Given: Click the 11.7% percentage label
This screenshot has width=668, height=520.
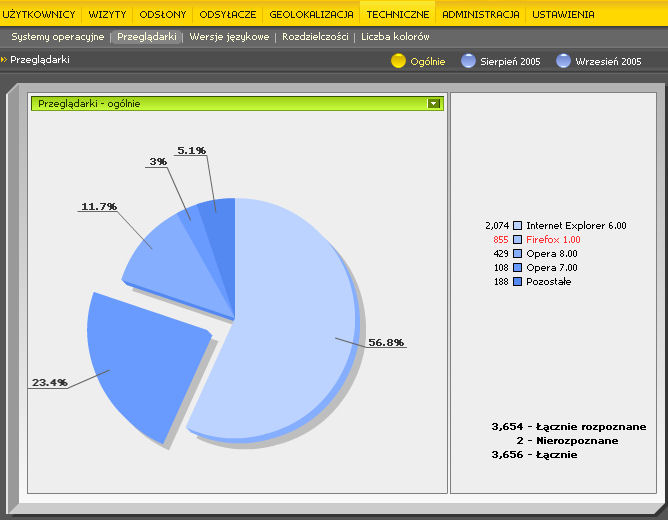Looking at the screenshot, I should 99,207.
